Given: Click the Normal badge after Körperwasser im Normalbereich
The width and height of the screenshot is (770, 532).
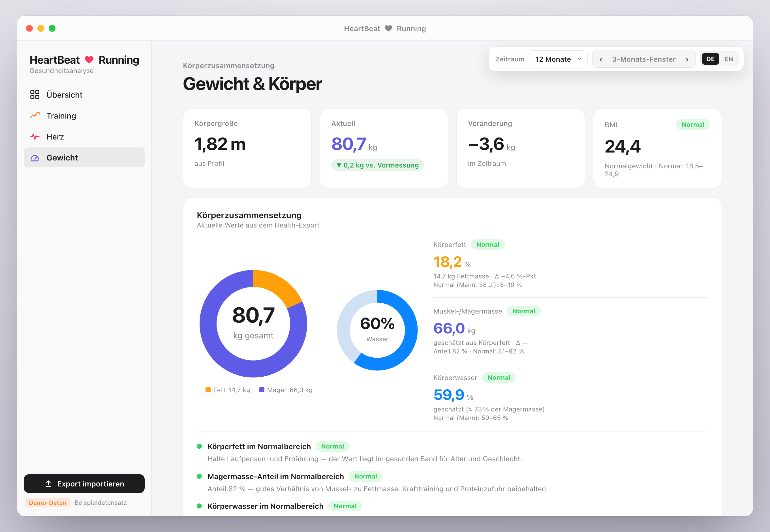Looking at the screenshot, I should (345, 506).
